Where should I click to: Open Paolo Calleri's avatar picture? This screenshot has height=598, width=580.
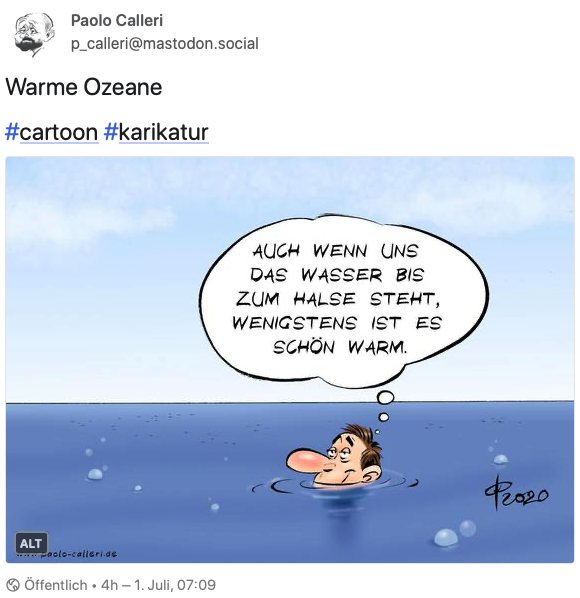coord(34,34)
